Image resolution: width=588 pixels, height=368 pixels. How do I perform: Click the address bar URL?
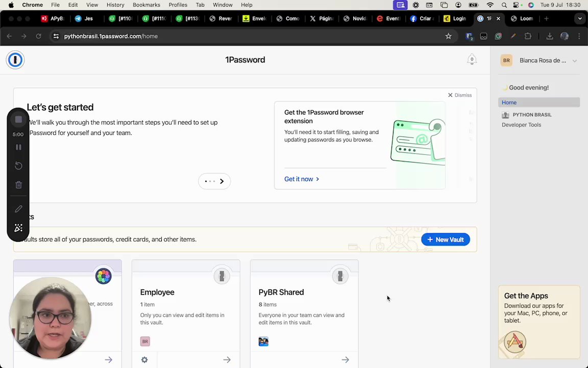point(111,36)
